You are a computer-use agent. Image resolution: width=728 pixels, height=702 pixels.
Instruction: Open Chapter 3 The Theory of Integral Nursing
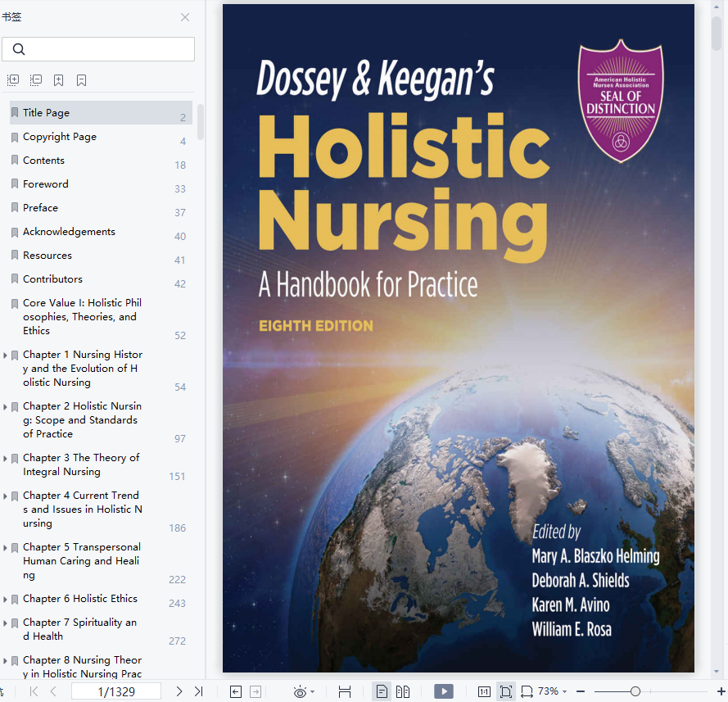[81, 464]
